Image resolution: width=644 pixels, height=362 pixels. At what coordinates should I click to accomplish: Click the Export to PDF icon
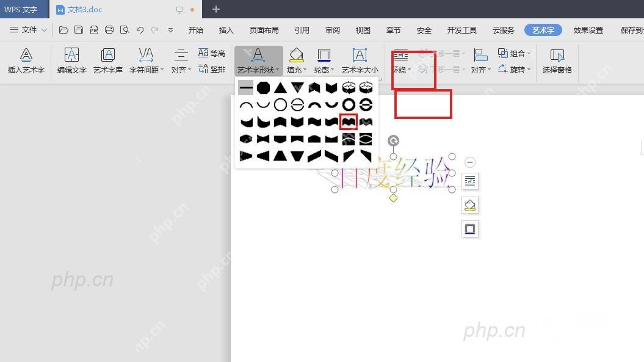[x=94, y=30]
